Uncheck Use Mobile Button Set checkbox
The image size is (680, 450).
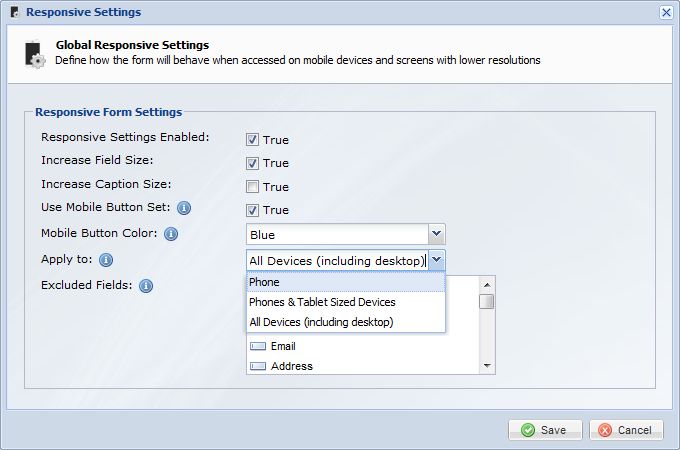tap(252, 210)
